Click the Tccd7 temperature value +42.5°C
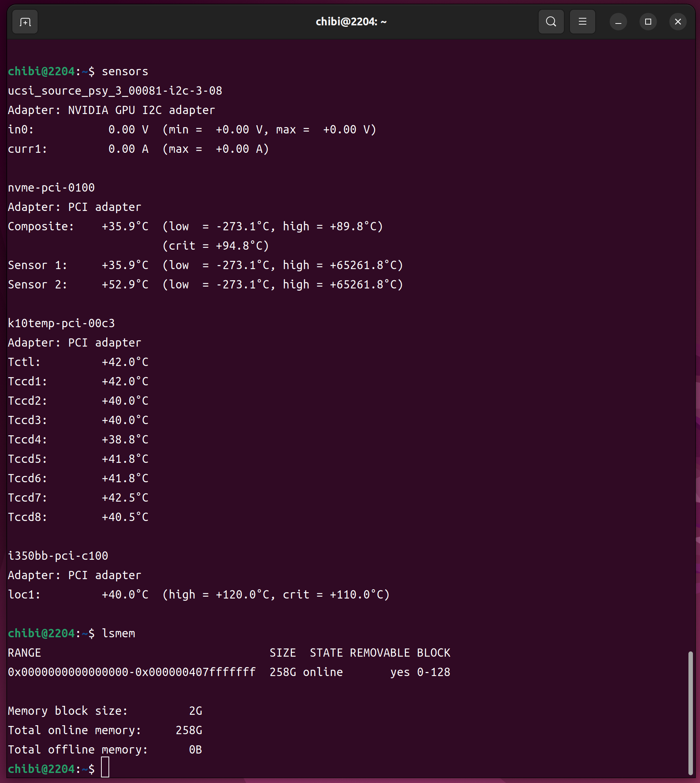This screenshot has height=783, width=700. 125,498
